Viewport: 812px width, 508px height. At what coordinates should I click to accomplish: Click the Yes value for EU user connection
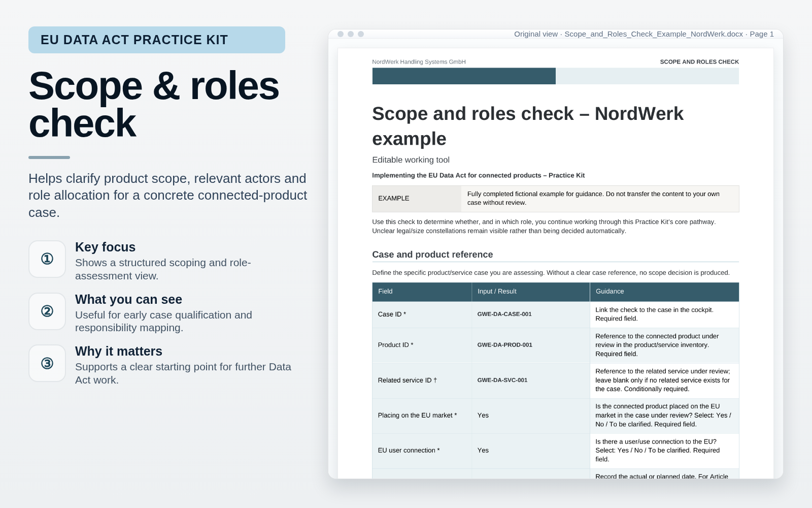click(x=531, y=451)
